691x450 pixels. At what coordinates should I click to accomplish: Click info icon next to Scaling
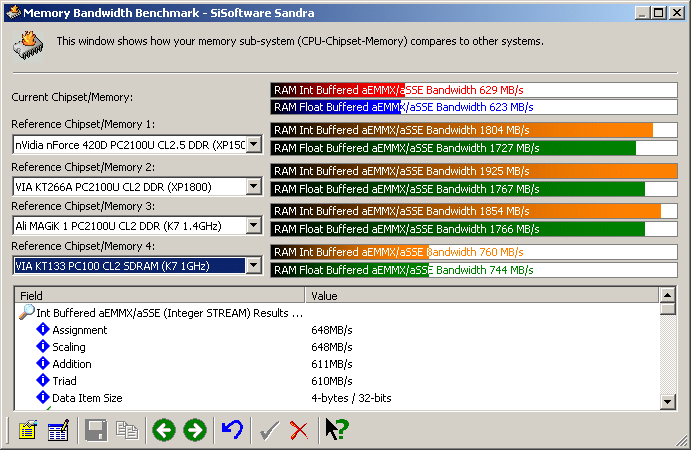tap(43, 346)
